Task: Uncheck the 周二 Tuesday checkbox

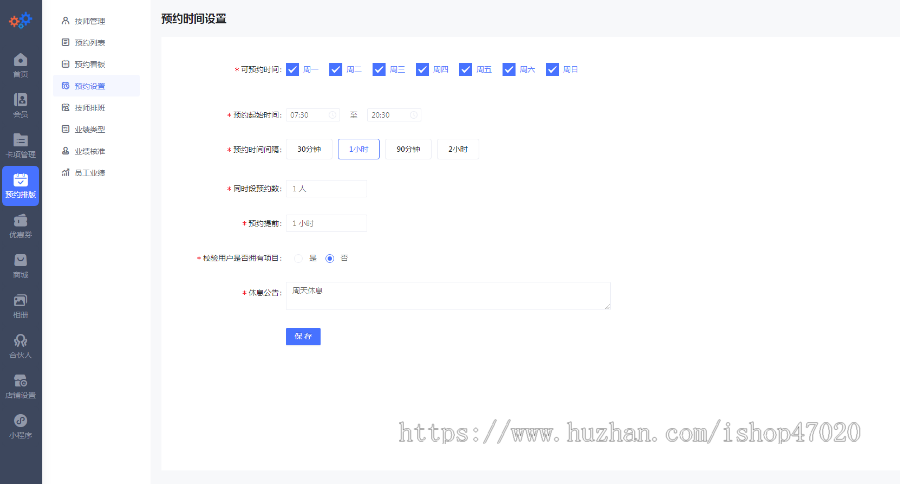Action: [x=336, y=69]
